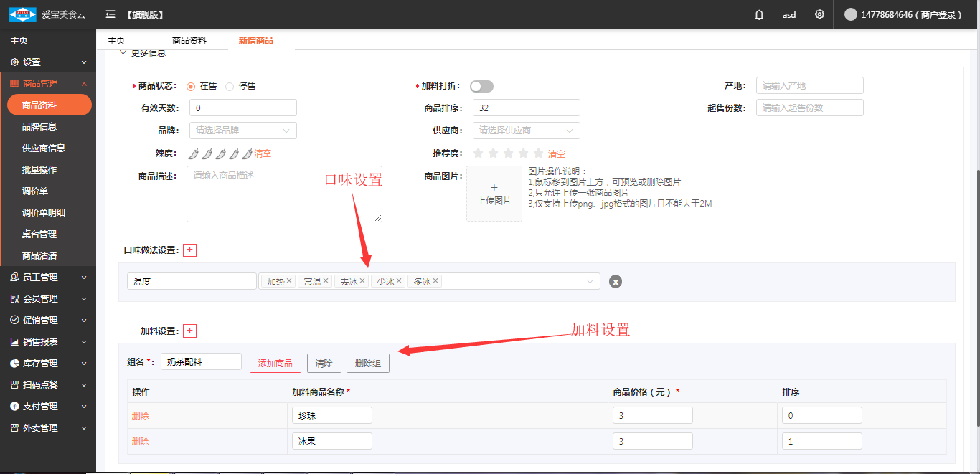Toggle the 加料打折 switch
Screen dimensions: 980x474
[x=481, y=86]
